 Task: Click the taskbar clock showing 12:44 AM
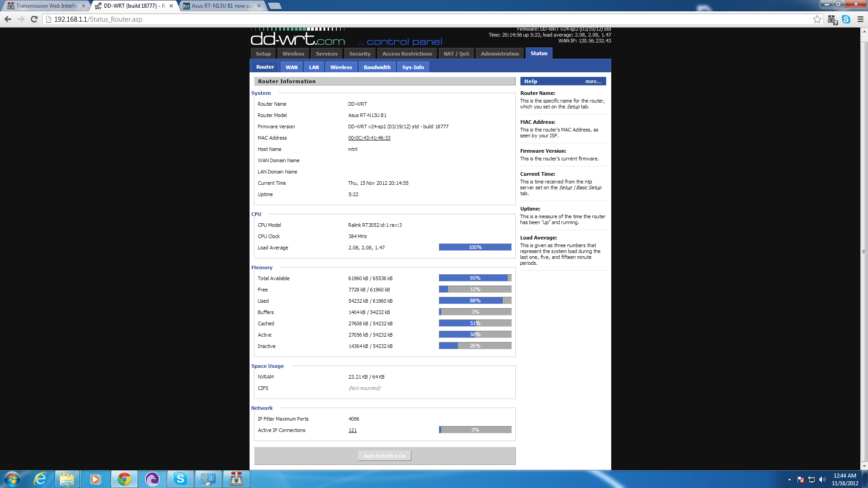pos(845,479)
